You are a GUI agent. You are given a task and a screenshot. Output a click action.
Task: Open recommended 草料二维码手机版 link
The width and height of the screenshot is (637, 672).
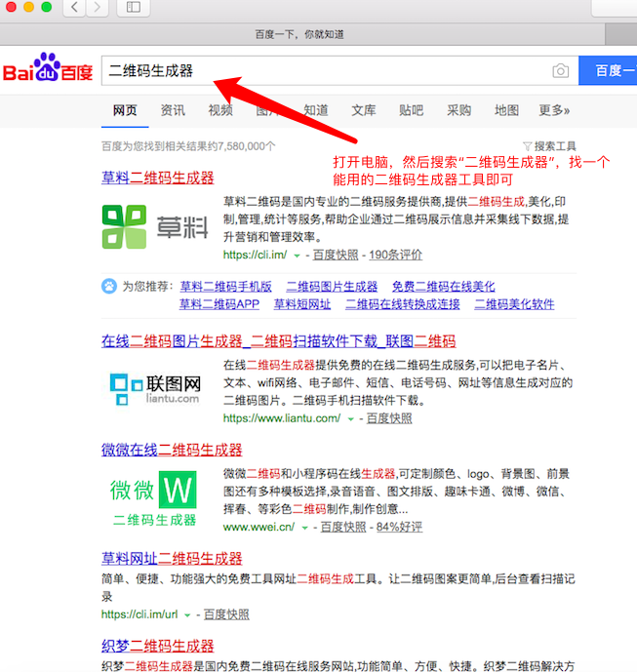click(x=226, y=287)
